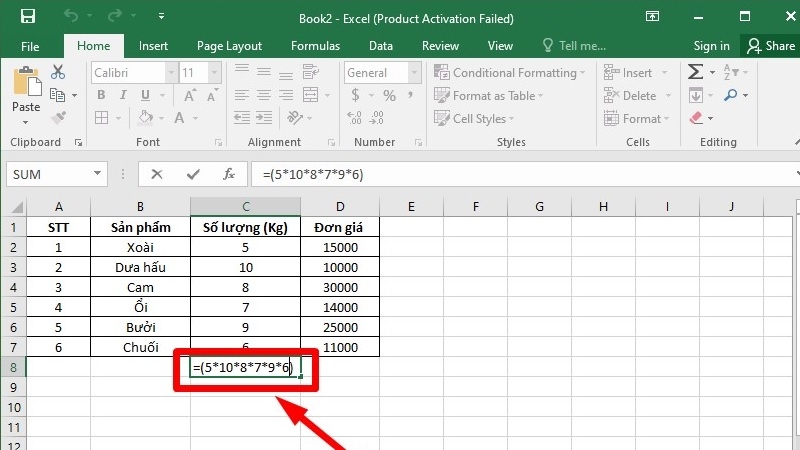Click the Fill Color bucket
The image size is (800, 450).
coord(145,118)
